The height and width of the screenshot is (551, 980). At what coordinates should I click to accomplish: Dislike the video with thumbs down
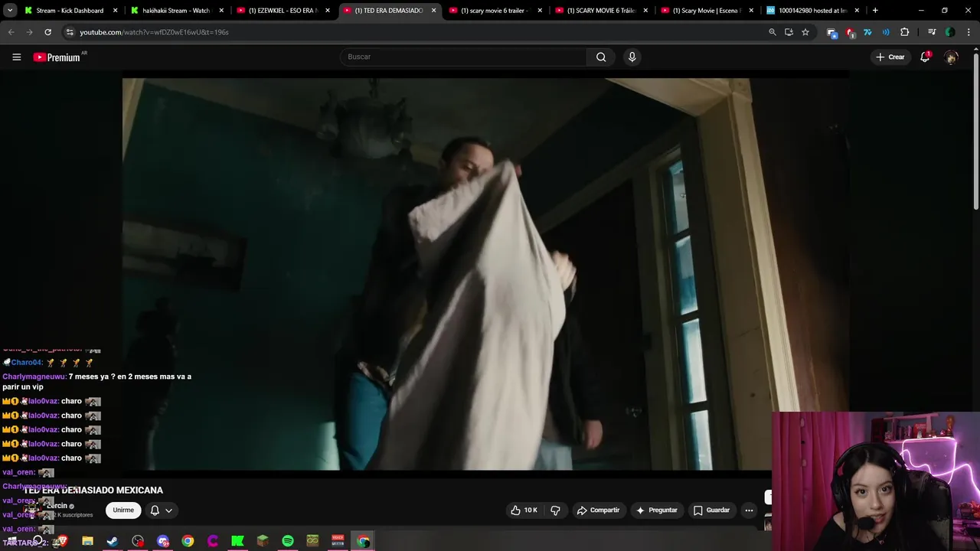(556, 510)
